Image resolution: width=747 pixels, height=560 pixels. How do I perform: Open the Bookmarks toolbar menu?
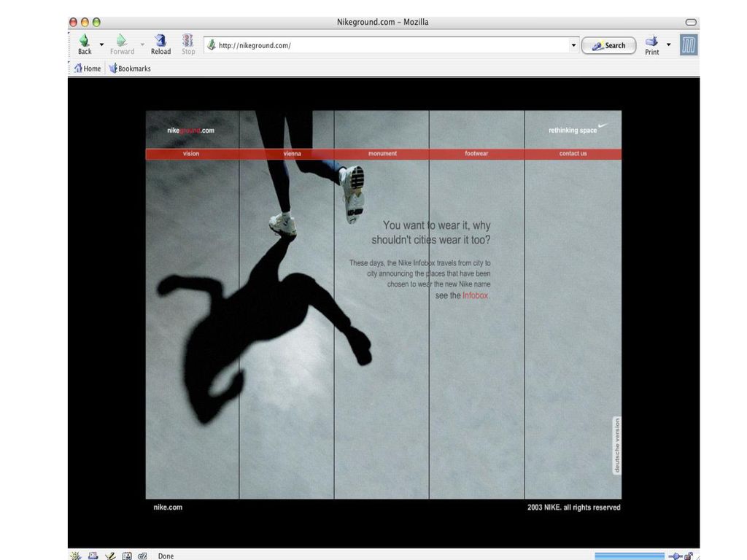(130, 69)
